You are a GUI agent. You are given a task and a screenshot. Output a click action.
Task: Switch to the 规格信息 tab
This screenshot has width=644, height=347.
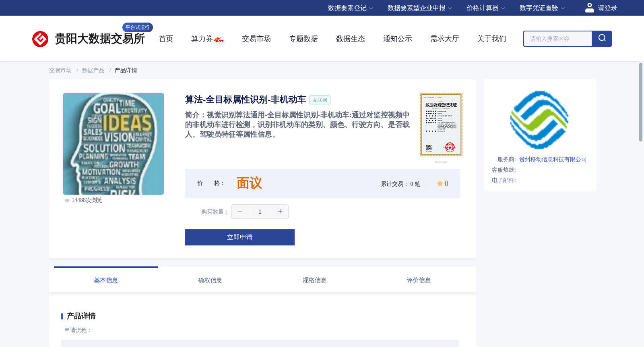[x=314, y=280]
